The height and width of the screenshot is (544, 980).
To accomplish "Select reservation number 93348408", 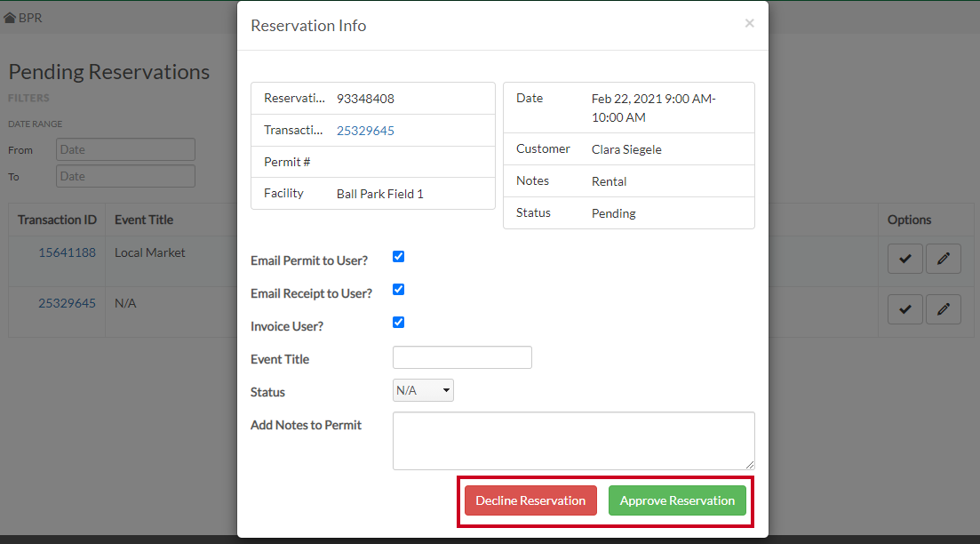I will coord(366,99).
